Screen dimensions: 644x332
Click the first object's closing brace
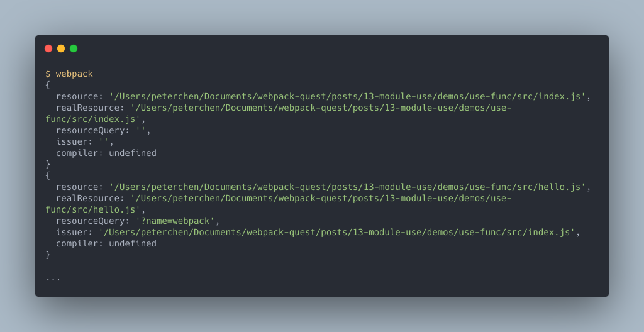click(48, 164)
